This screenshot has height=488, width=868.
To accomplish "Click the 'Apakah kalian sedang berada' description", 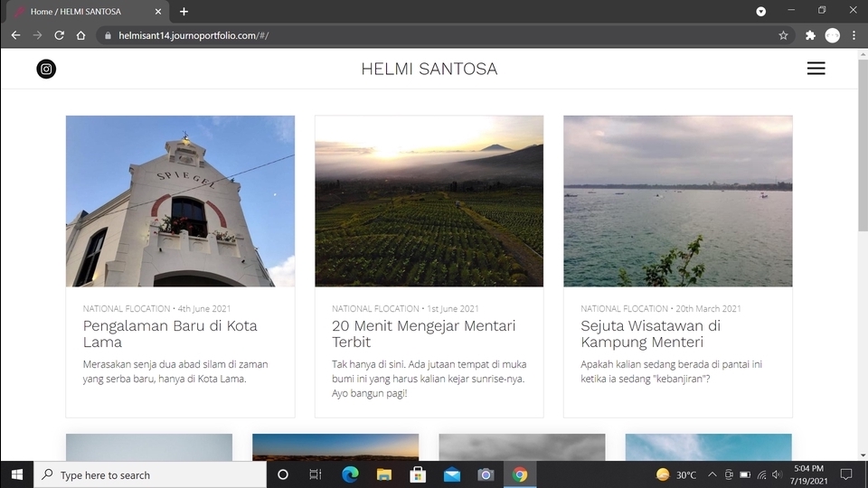I will tap(672, 371).
